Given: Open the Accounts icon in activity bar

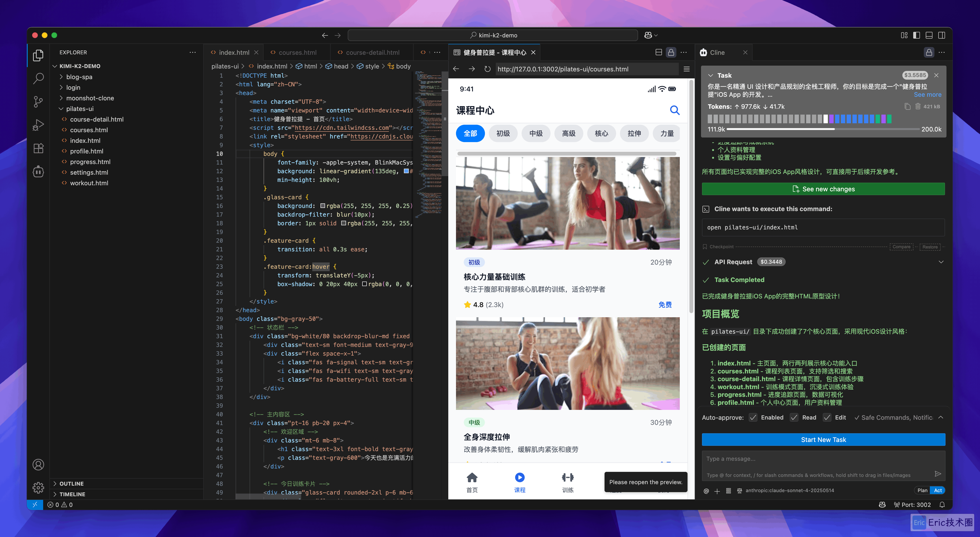Looking at the screenshot, I should (38, 465).
